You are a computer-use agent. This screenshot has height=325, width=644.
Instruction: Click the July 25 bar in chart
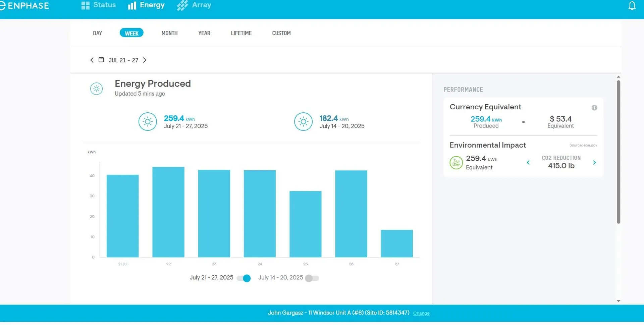tap(305, 224)
